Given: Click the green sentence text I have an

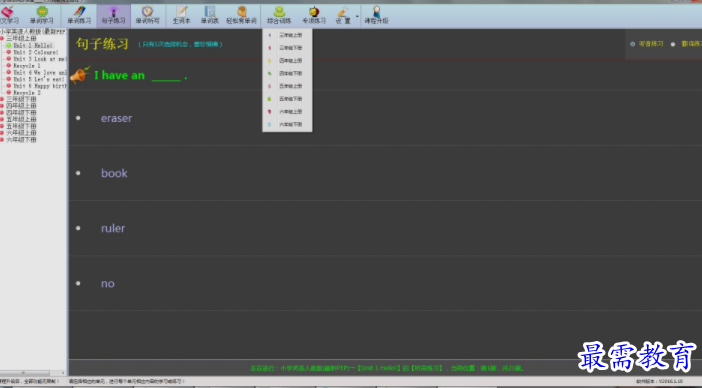Looking at the screenshot, I should pyautogui.click(x=120, y=76).
